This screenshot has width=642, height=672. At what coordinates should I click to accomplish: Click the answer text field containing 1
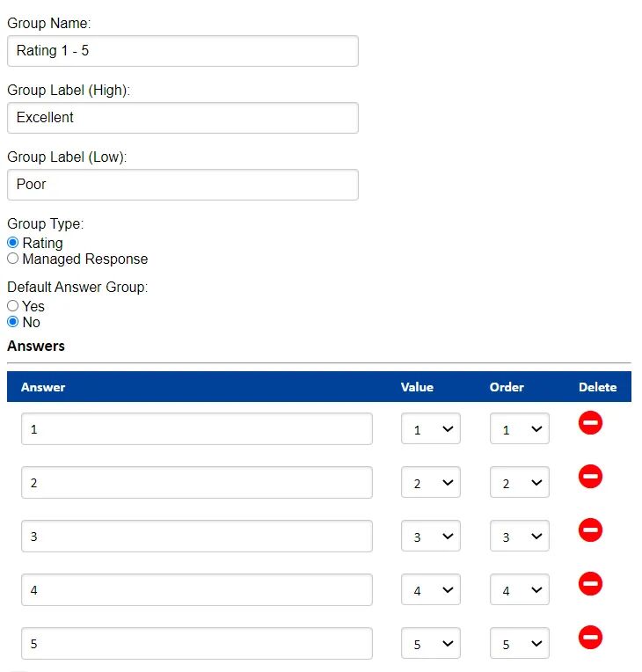click(x=197, y=429)
